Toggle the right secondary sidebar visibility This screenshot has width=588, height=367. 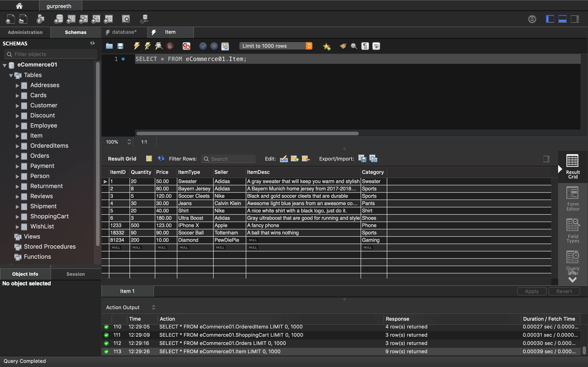coord(575,19)
